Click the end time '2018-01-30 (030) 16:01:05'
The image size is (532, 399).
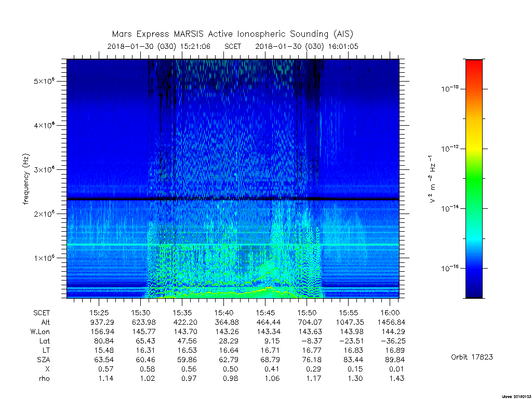click(307, 46)
